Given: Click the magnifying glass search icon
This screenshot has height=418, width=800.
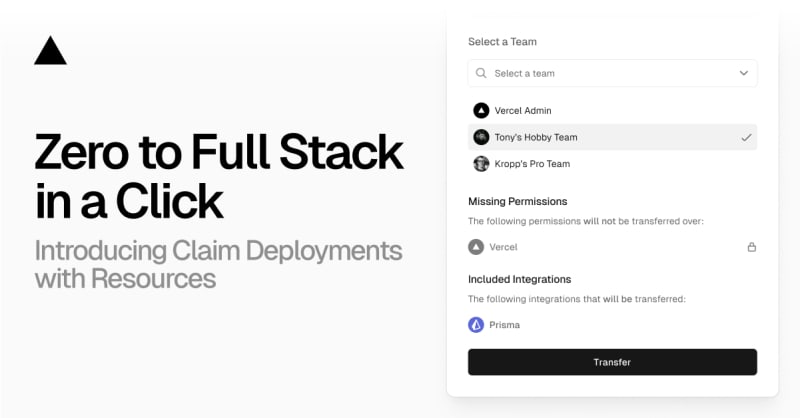Looking at the screenshot, I should 481,73.
